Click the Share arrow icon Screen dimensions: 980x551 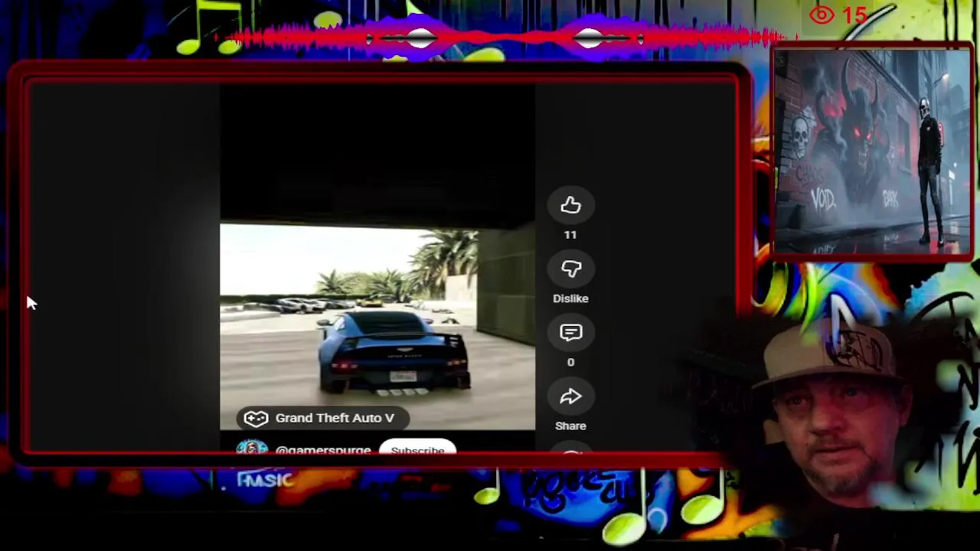click(570, 396)
